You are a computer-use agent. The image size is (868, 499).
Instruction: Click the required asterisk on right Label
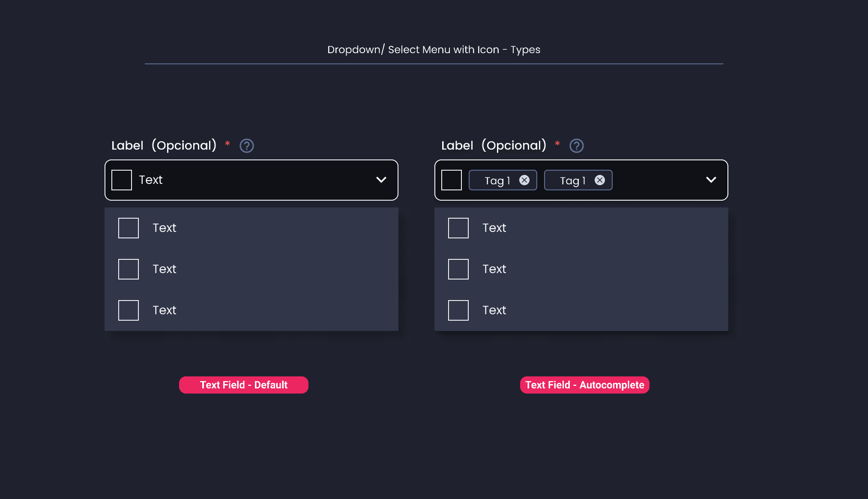557,144
